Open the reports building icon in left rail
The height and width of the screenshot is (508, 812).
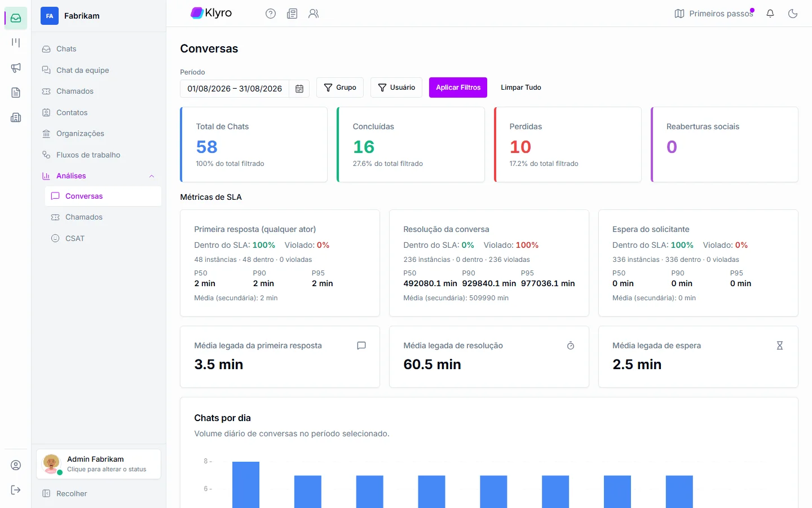click(16, 117)
